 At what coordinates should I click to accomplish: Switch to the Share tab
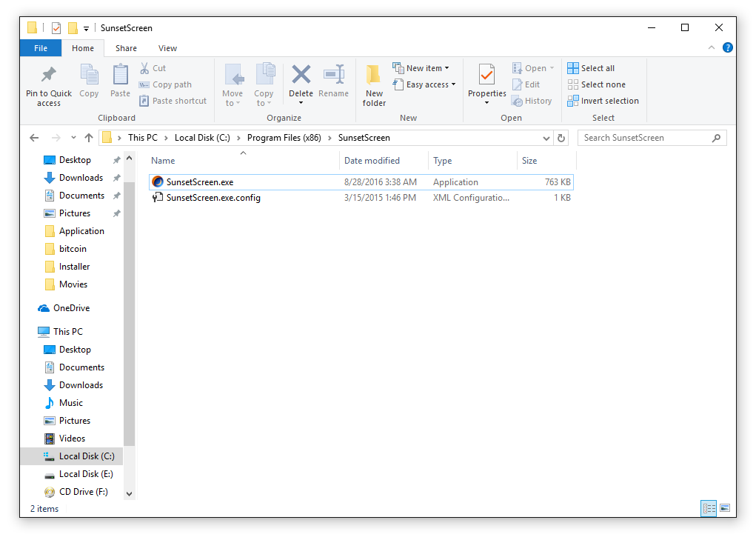[x=126, y=48]
